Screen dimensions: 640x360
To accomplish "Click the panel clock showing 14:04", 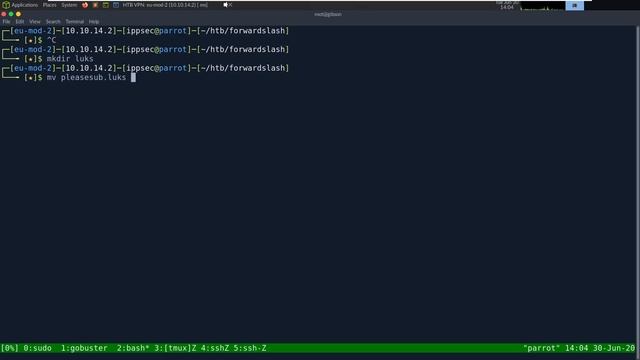I will 507,5.
